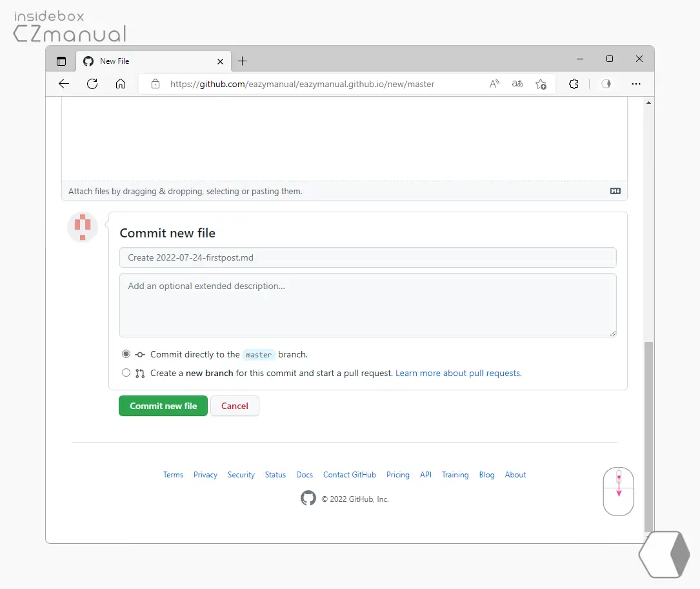
Task: Open the browser profile icon
Action: click(x=606, y=83)
